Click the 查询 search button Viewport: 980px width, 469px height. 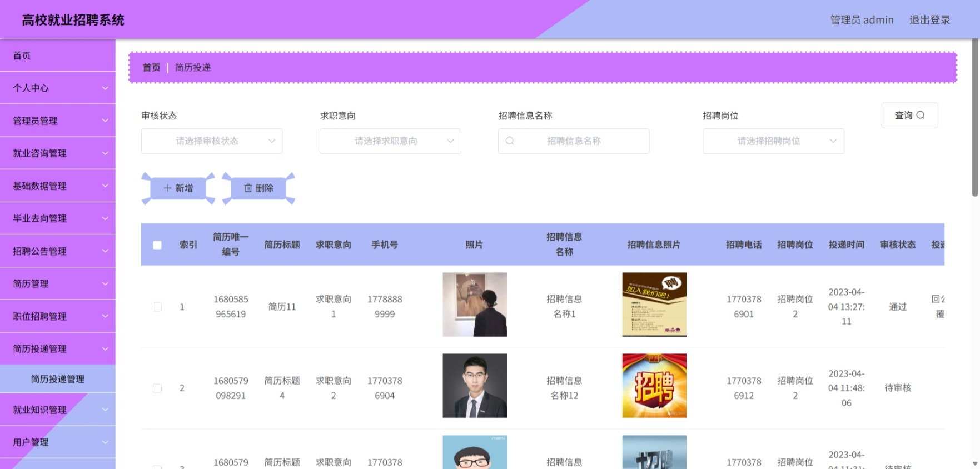click(x=909, y=116)
